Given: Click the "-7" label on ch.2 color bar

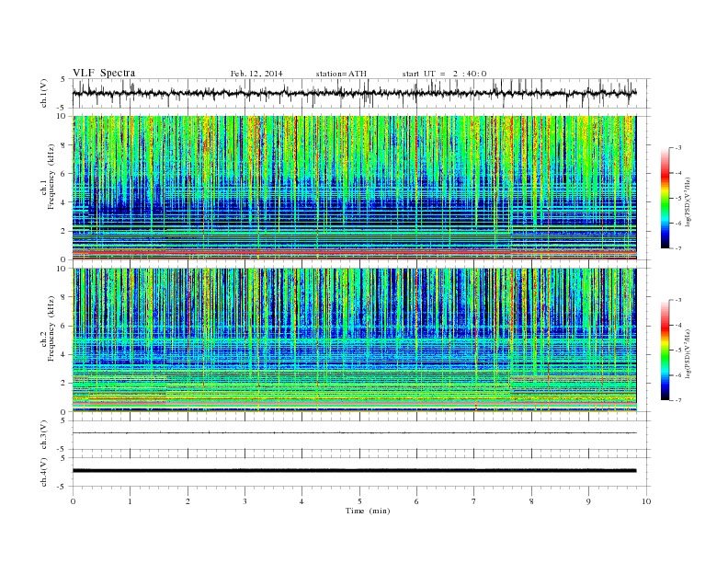Looking at the screenshot, I should point(677,400).
